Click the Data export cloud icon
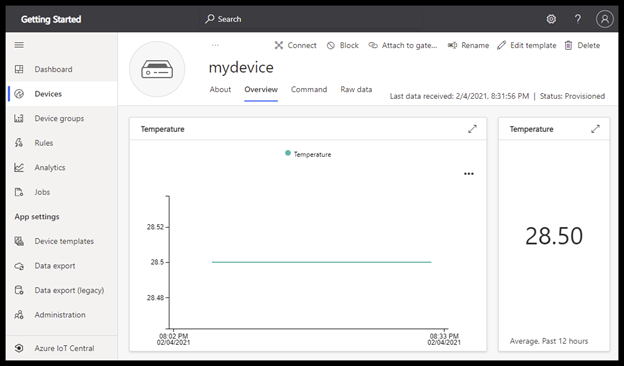Screen dimensions: 624x366 click(x=19, y=266)
